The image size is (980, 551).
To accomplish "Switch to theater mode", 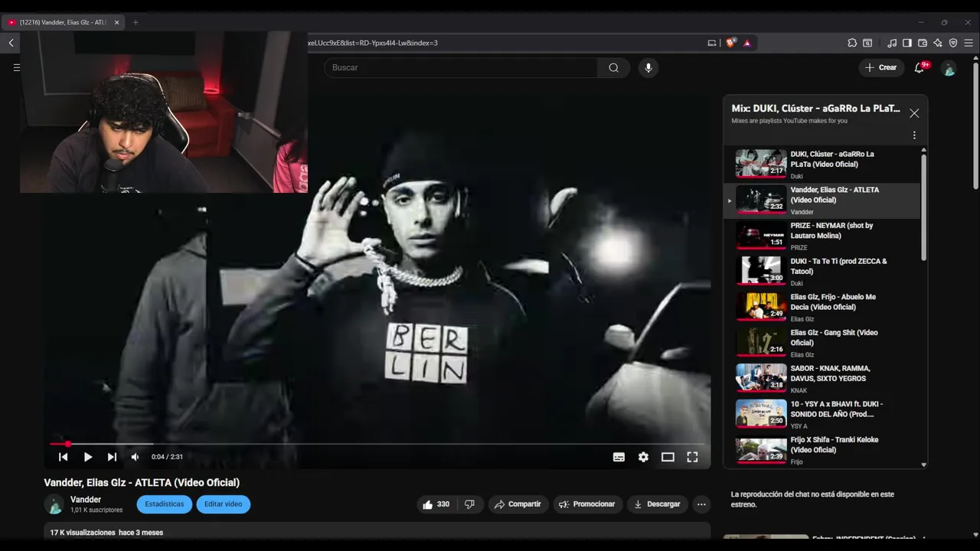I will 668,457.
